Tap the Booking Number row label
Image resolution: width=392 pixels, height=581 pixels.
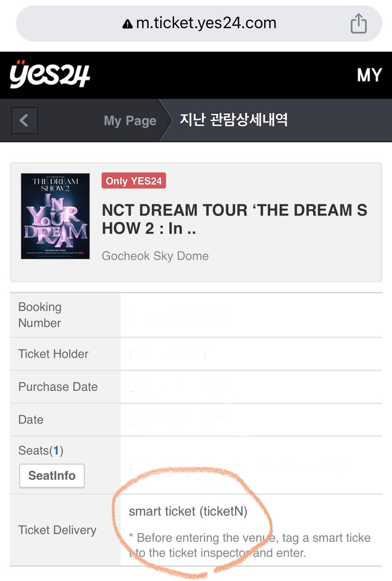40,315
